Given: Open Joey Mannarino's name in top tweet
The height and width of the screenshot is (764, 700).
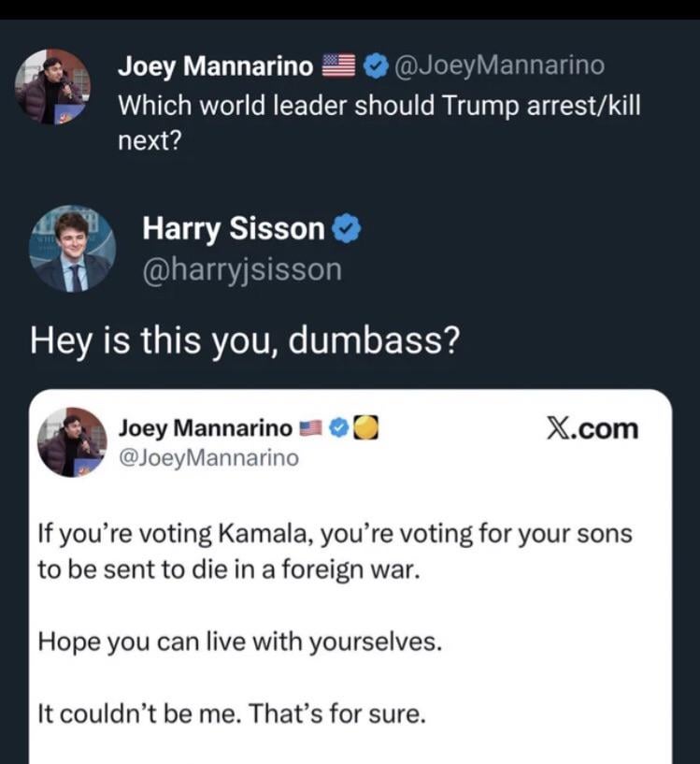Looking at the screenshot, I should (215, 66).
